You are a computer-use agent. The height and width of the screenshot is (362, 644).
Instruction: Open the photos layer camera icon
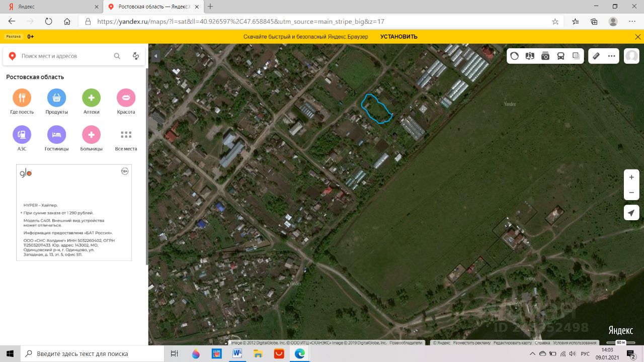tap(545, 56)
